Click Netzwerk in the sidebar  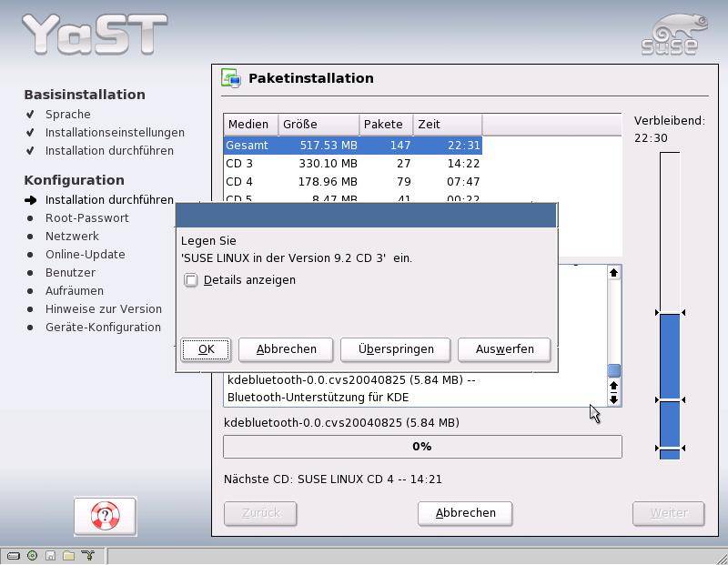(72, 236)
